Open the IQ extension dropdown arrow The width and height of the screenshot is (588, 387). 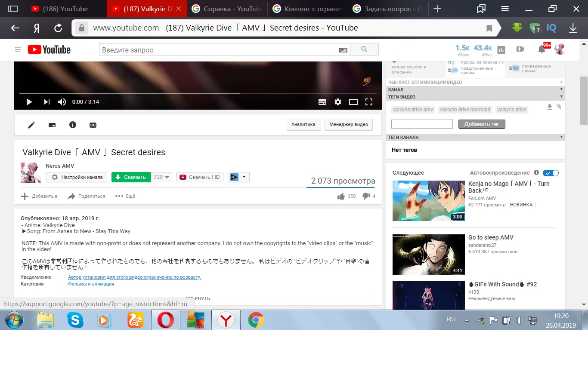pyautogui.click(x=244, y=177)
